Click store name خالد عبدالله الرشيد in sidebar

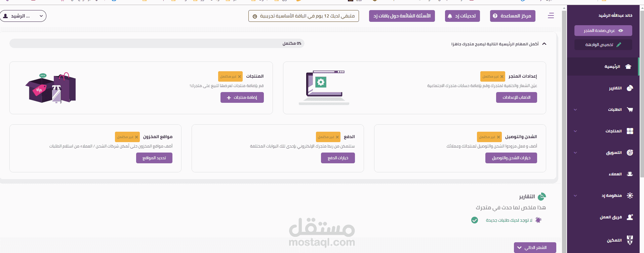click(x=615, y=15)
